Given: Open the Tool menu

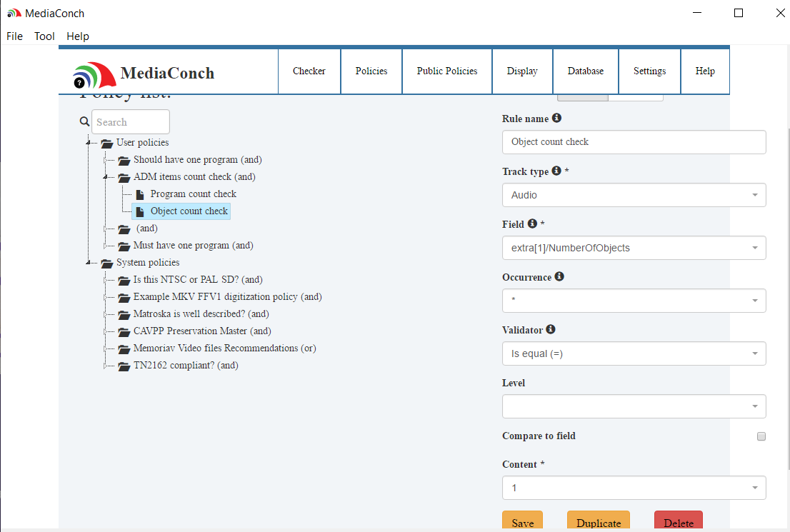Looking at the screenshot, I should click(x=44, y=36).
